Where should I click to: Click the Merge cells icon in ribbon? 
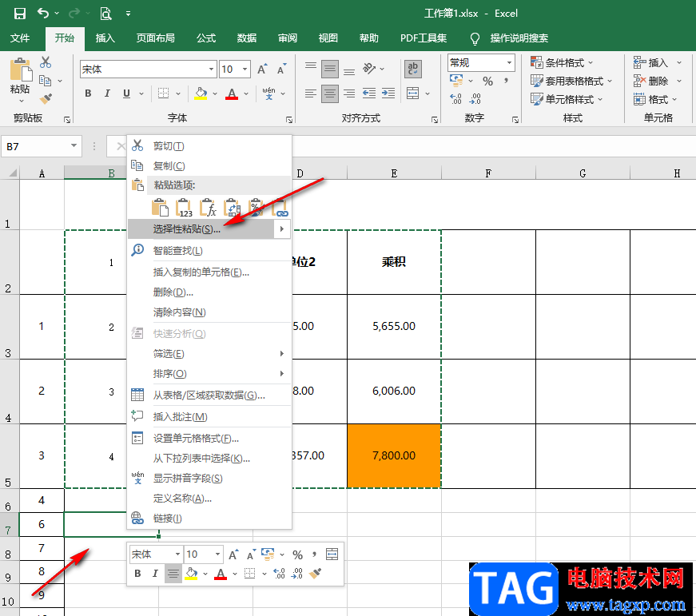click(x=413, y=93)
